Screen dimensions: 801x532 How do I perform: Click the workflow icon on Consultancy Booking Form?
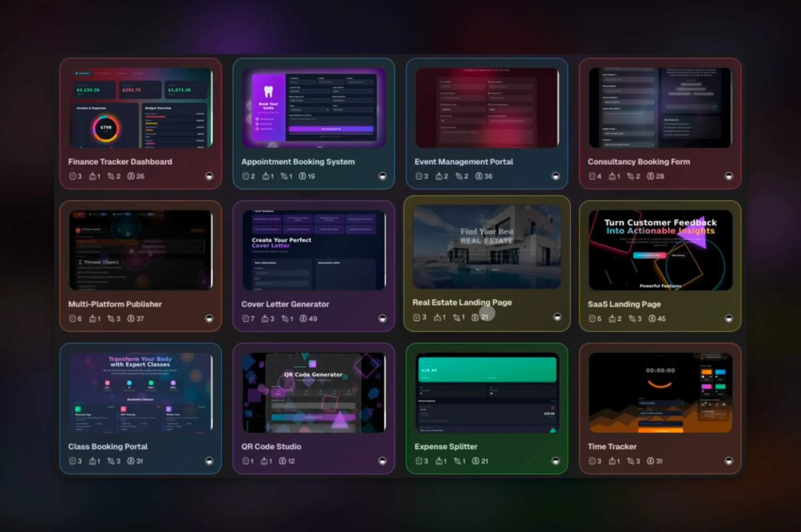630,176
